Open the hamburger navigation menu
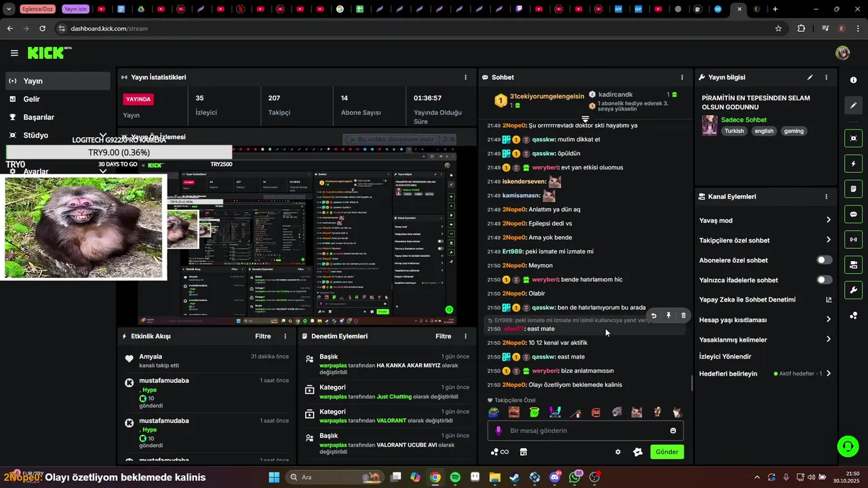This screenshot has height=488, width=868. [14, 53]
